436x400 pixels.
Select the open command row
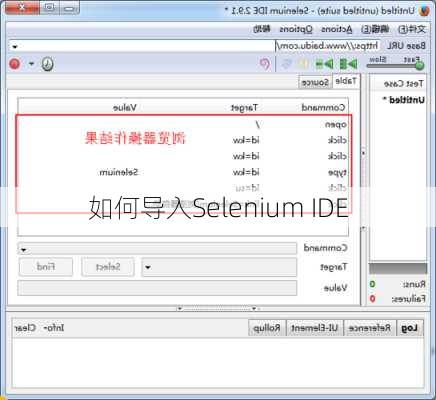[183, 124]
